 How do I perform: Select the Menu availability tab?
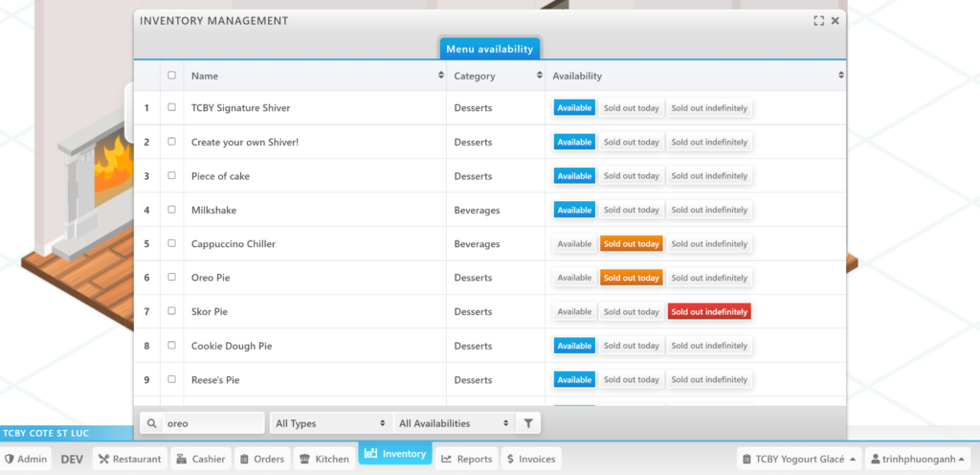click(x=489, y=49)
